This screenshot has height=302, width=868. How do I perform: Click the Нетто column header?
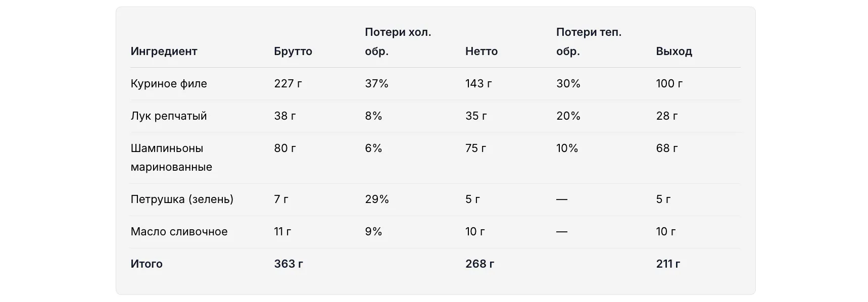481,52
